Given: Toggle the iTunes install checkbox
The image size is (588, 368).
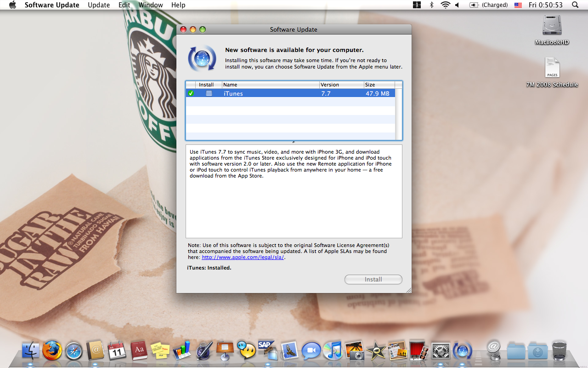Looking at the screenshot, I should pyautogui.click(x=209, y=93).
